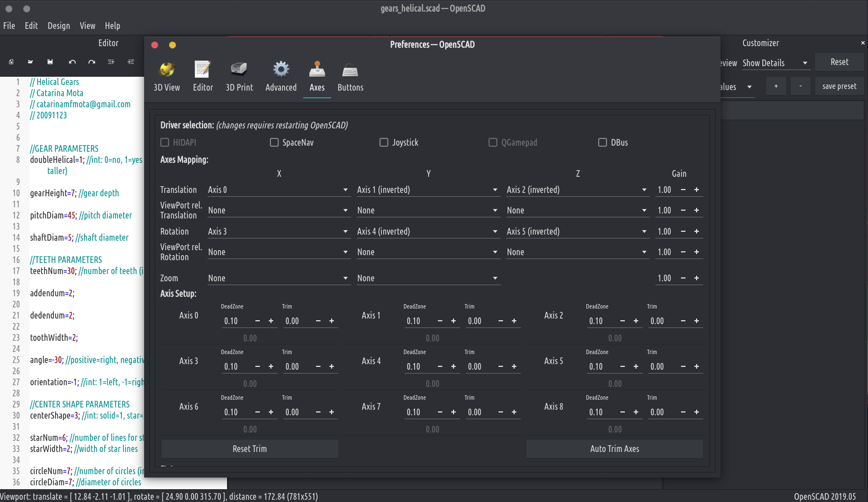This screenshot has width=868, height=502.
Task: Increase Rotation gain with plus
Action: (x=697, y=232)
